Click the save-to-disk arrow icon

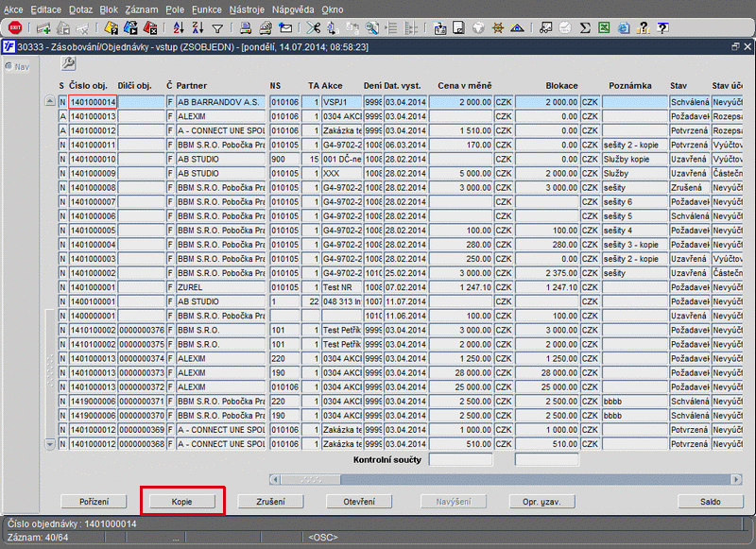(x=439, y=28)
